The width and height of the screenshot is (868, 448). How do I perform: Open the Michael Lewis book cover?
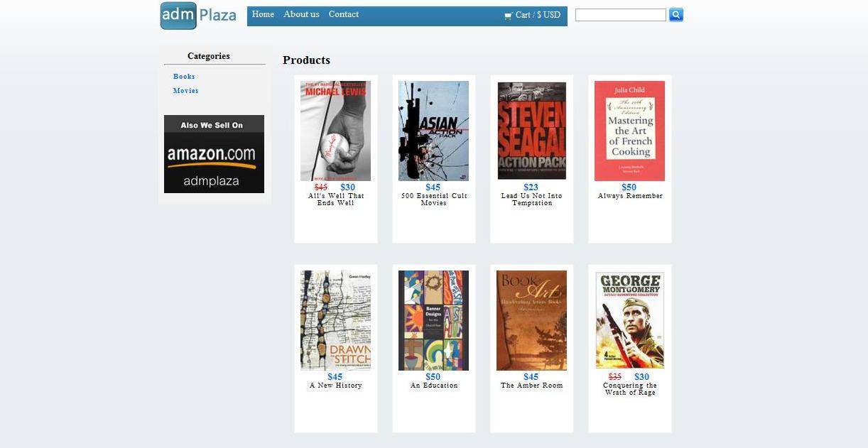(x=335, y=131)
